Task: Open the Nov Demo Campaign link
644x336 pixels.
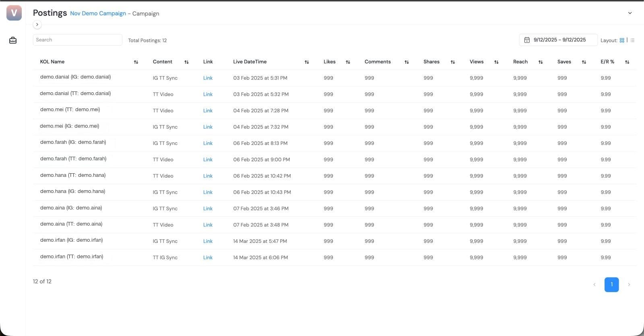Action: click(x=98, y=13)
